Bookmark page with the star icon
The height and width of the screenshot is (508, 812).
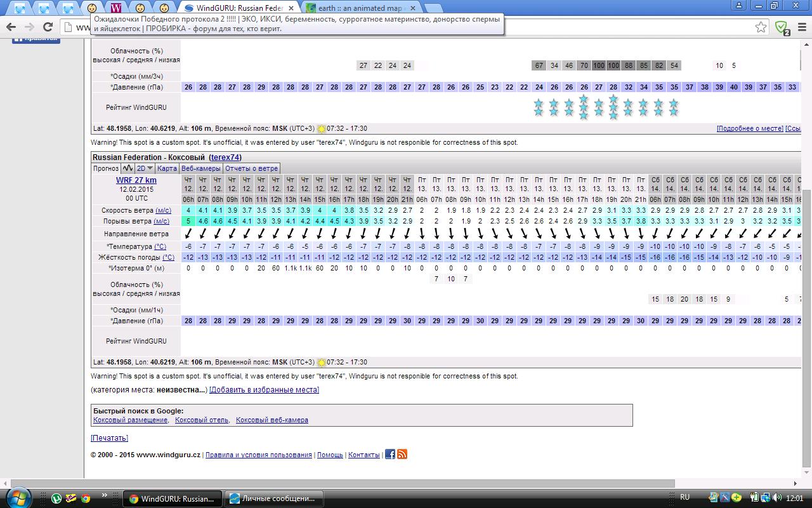click(x=761, y=27)
